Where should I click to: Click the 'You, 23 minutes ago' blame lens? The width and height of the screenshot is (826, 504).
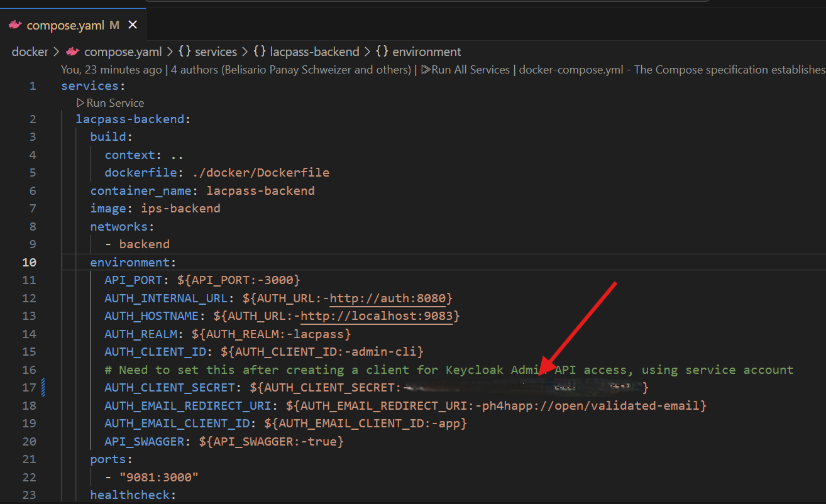(x=111, y=70)
